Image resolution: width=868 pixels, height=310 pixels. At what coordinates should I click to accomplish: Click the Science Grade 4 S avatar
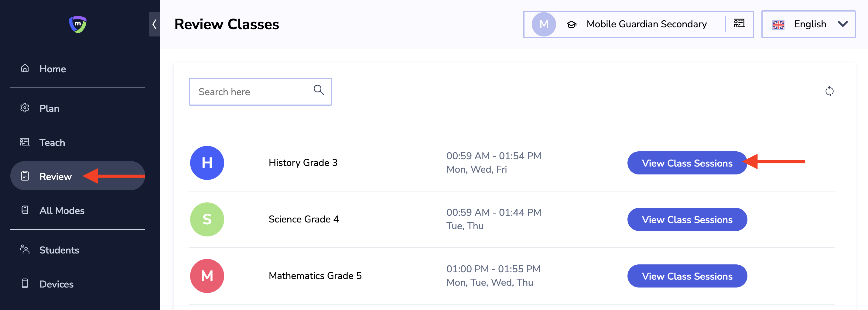click(207, 219)
